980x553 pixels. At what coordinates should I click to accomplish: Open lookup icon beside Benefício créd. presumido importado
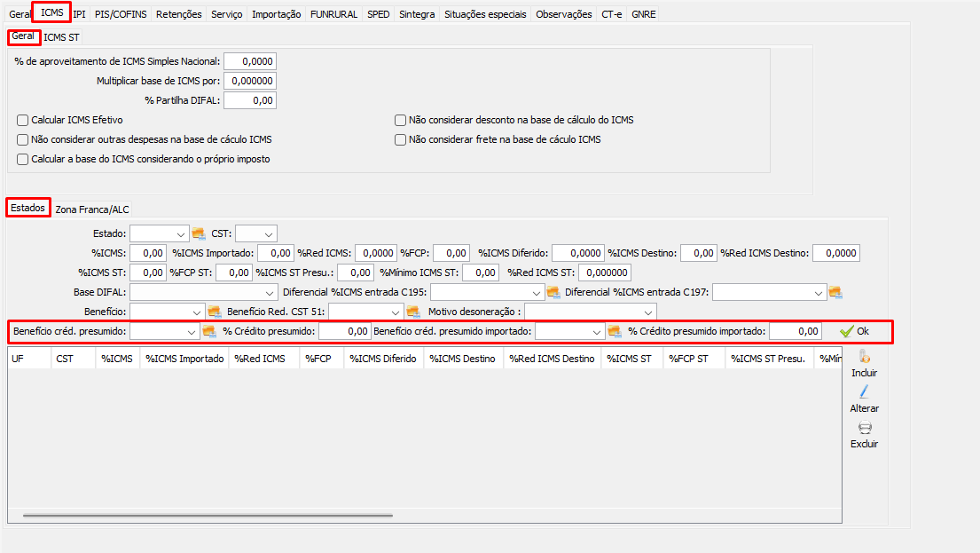615,332
